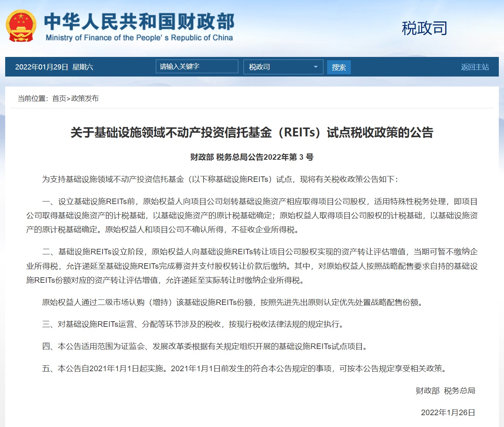
Task: Go back via 返回主站 link
Action: (x=475, y=67)
